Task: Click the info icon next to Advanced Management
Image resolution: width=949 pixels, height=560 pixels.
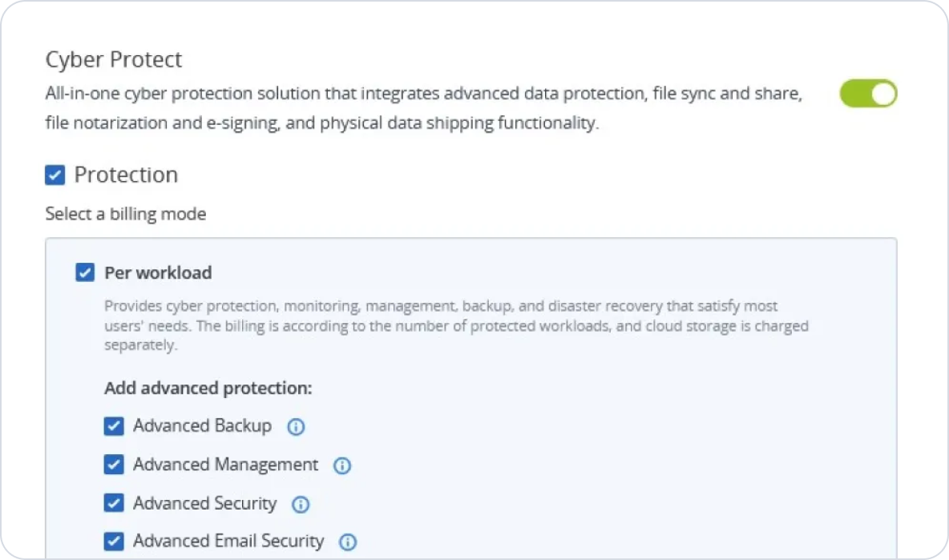Action: (342, 465)
